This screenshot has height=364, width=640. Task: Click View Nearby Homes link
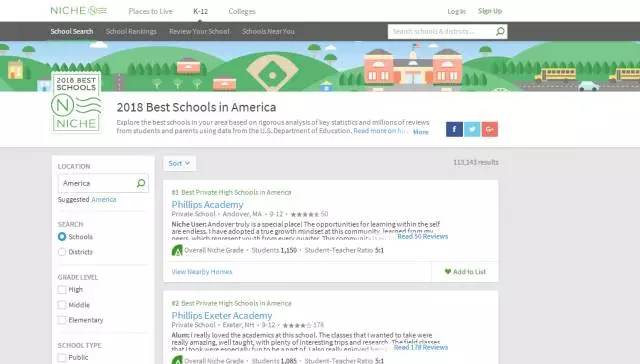pyautogui.click(x=202, y=272)
